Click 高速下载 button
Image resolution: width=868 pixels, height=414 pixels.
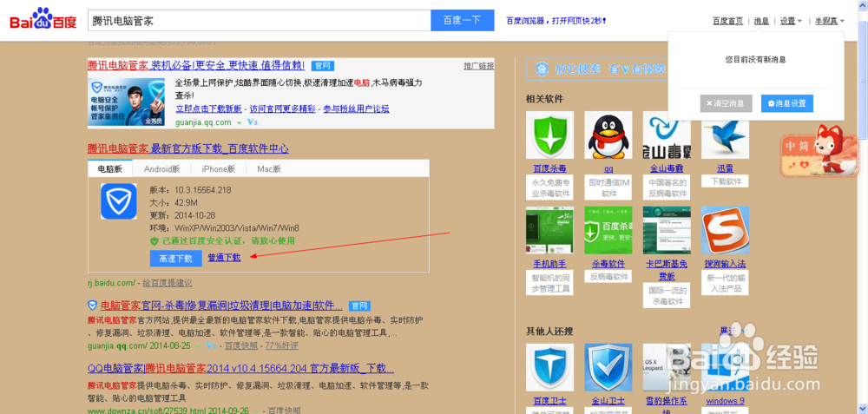click(x=175, y=258)
